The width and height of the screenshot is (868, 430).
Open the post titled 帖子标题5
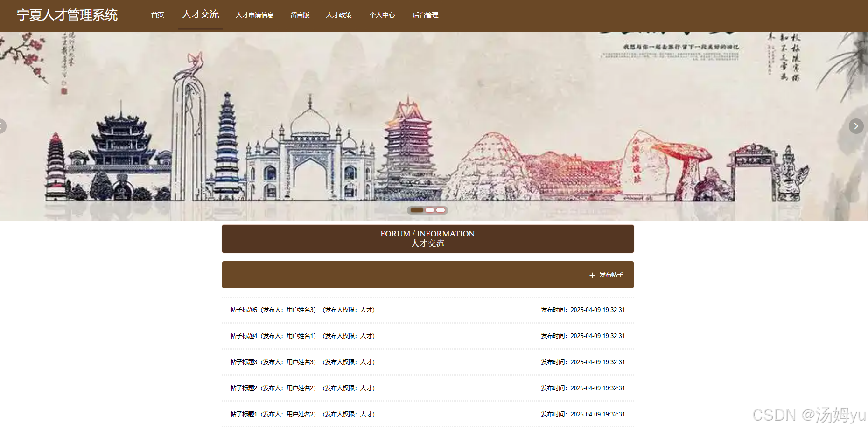[x=244, y=310]
